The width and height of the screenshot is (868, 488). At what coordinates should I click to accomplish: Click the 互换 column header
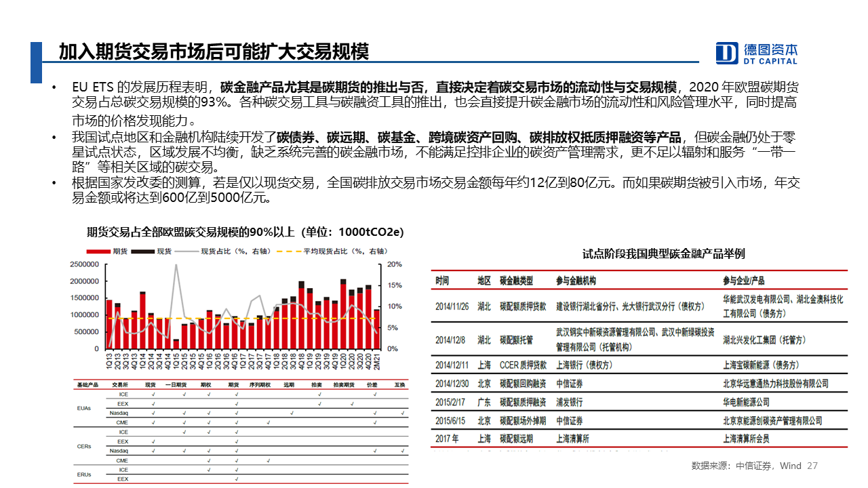pos(399,384)
